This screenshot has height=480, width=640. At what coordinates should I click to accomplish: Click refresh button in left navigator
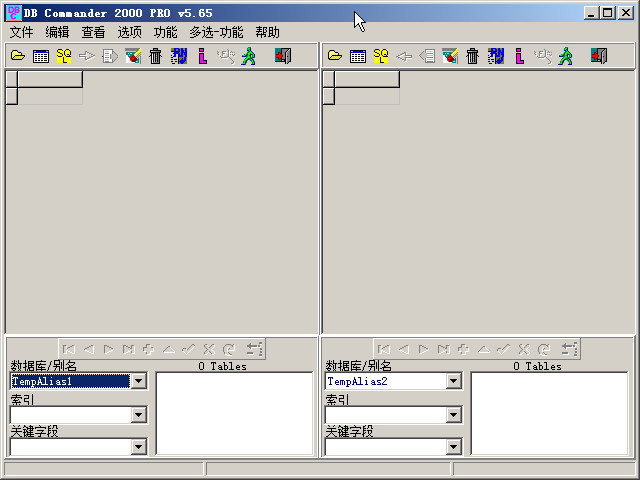click(229, 349)
